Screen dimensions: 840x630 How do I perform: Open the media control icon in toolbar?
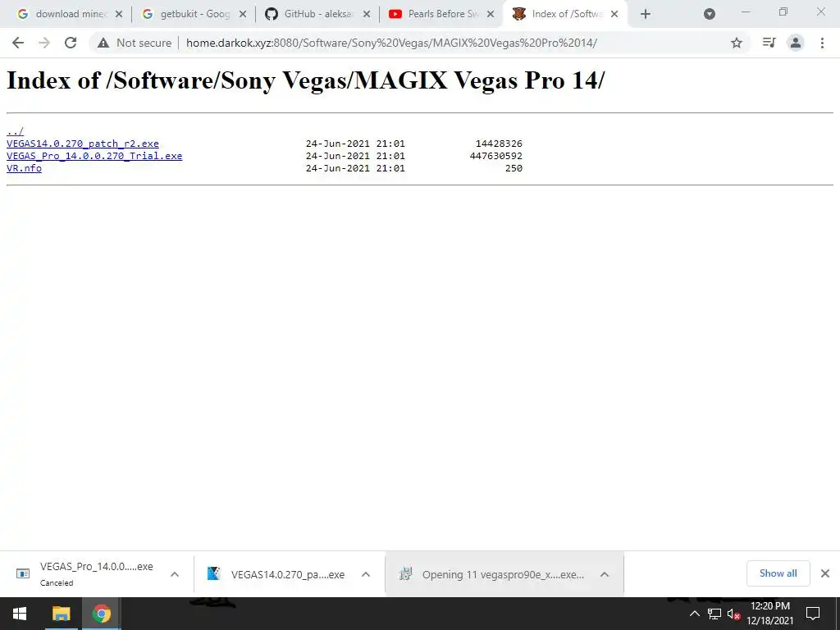tap(769, 43)
